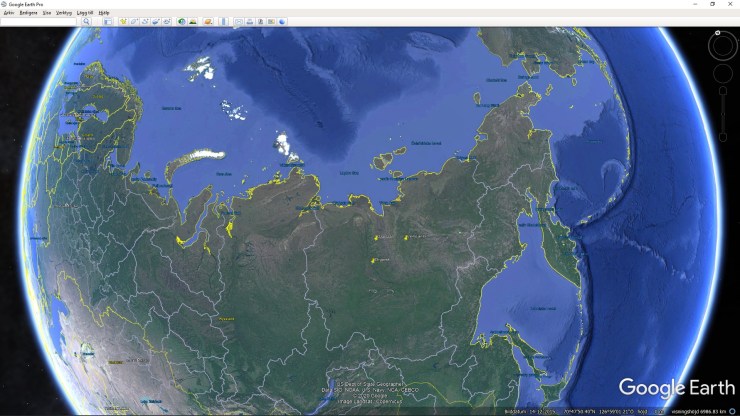Screen dimensions: 740x416
Task: Open the Verktyg menu
Action: pos(63,13)
